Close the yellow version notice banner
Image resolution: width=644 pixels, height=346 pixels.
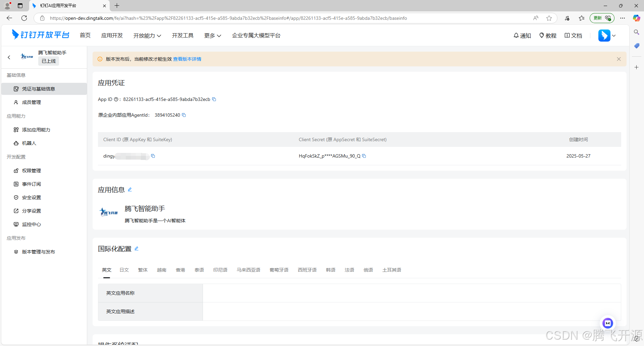coord(619,59)
